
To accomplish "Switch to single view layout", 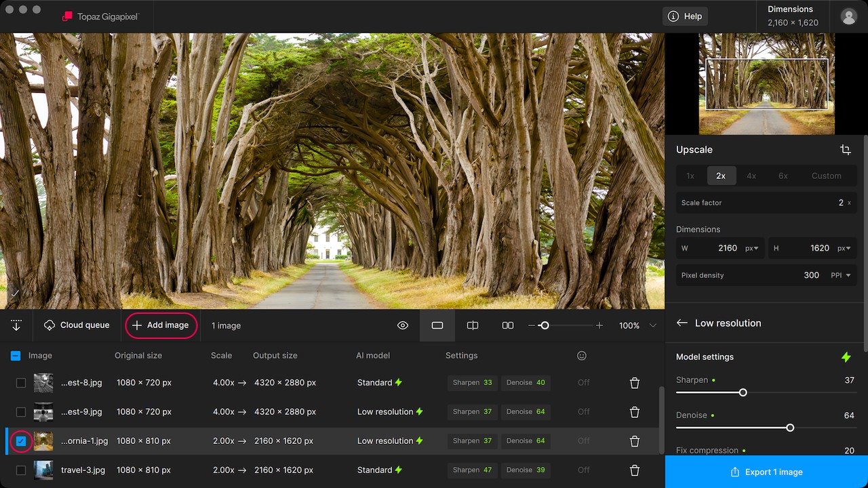I will pyautogui.click(x=437, y=325).
